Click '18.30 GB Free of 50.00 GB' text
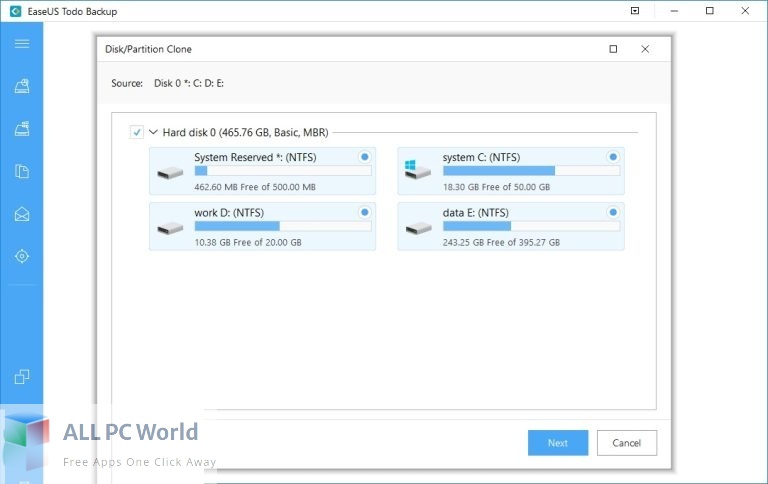Viewport: 768px width, 484px height. pyautogui.click(x=496, y=187)
